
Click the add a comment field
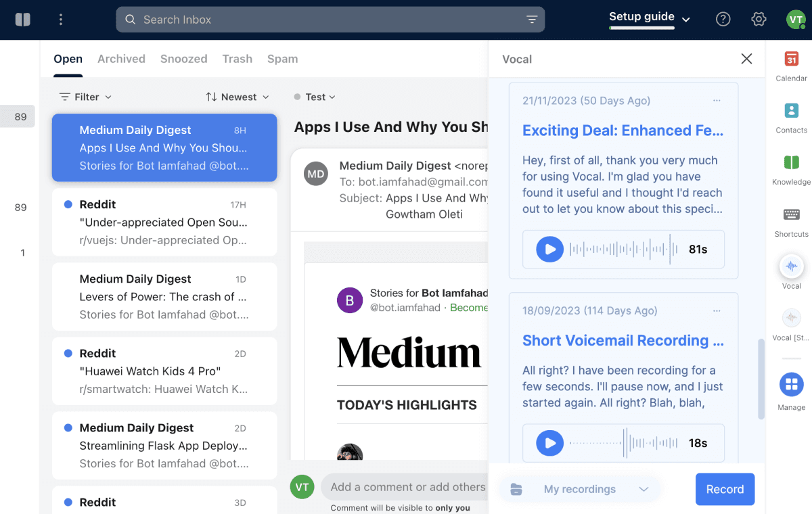405,487
